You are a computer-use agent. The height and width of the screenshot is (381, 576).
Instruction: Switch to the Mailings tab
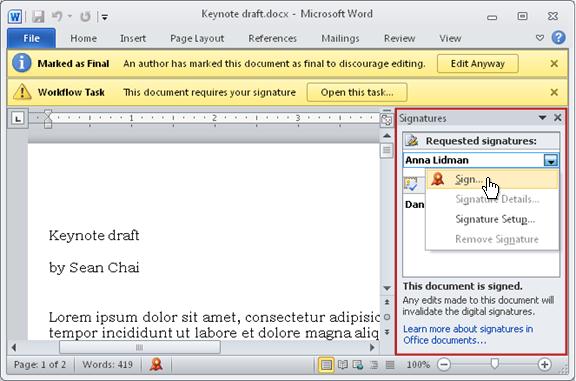[340, 38]
